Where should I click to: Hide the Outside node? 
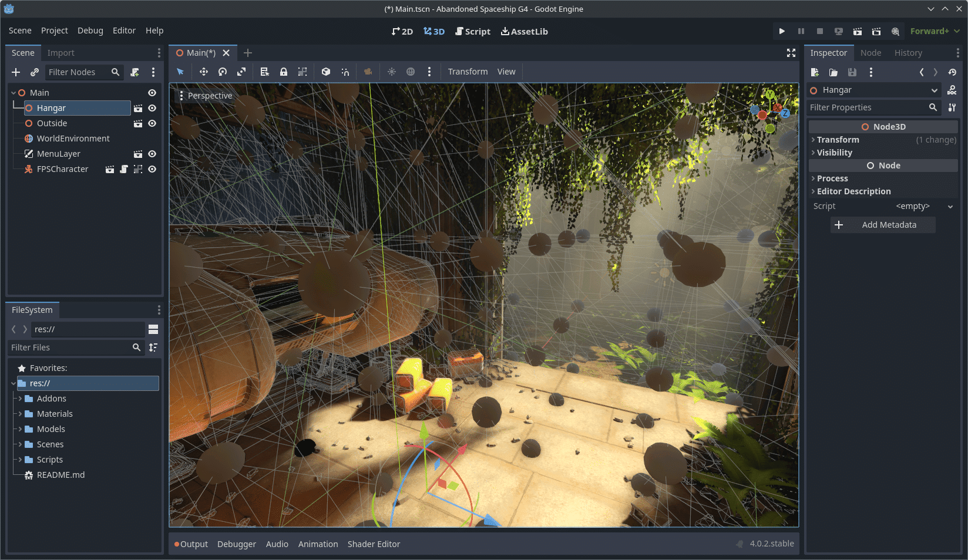click(x=152, y=123)
